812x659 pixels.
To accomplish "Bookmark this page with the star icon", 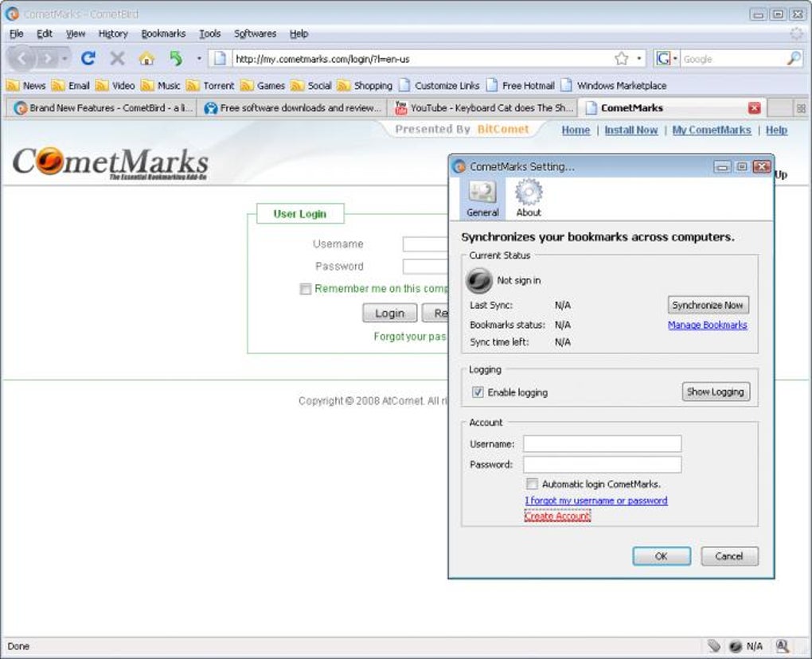I will click(x=621, y=58).
